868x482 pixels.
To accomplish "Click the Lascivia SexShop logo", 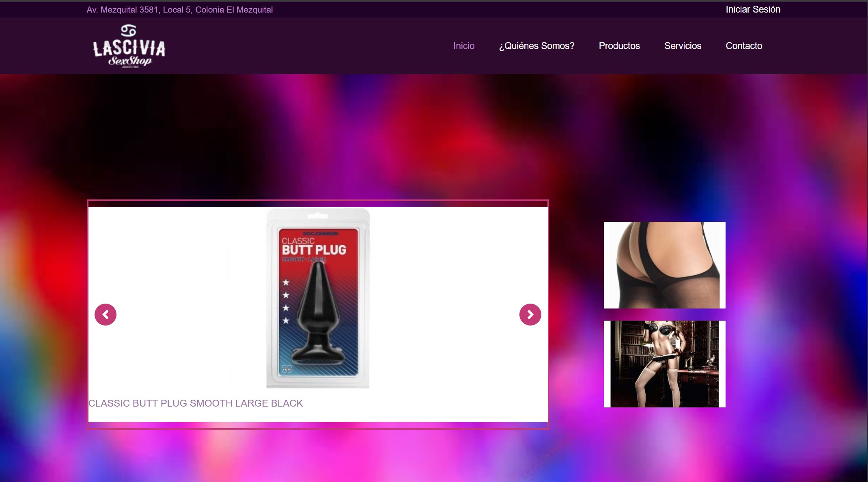I will [x=129, y=46].
